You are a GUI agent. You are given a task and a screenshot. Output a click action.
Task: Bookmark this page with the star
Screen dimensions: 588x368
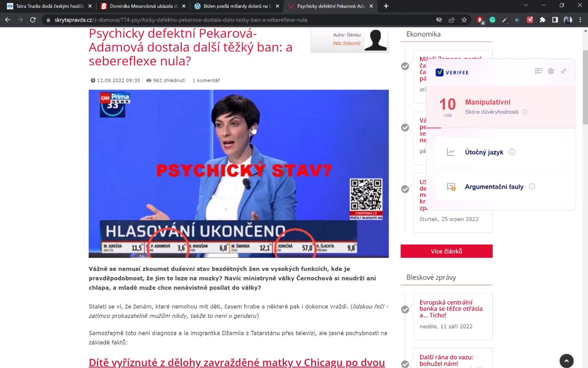coord(464,20)
